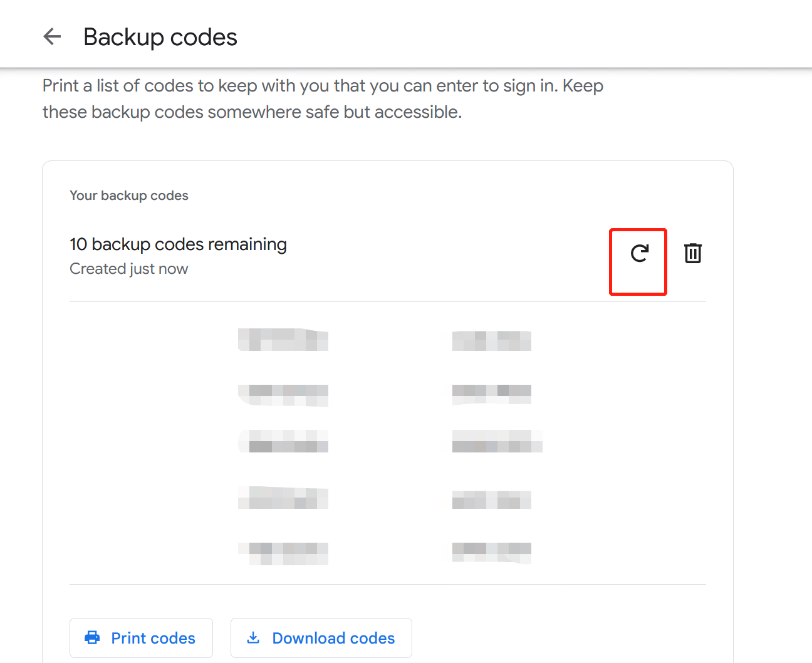Click the trash icon to delete backup codes
The image size is (812, 663).
[692, 253]
